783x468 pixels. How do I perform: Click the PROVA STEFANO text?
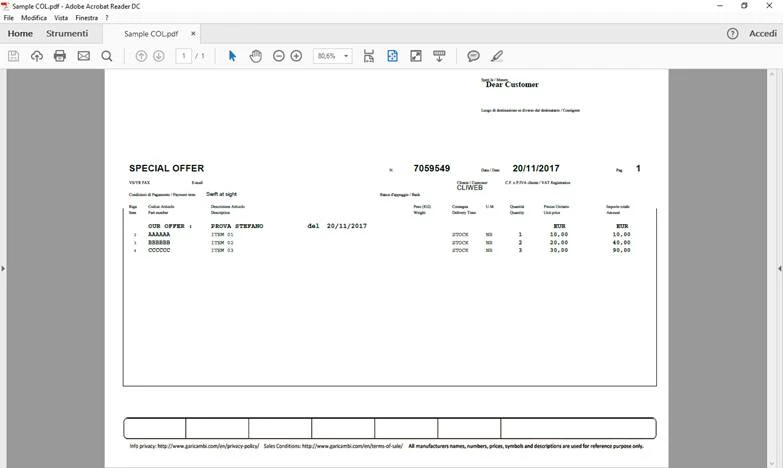tap(237, 226)
